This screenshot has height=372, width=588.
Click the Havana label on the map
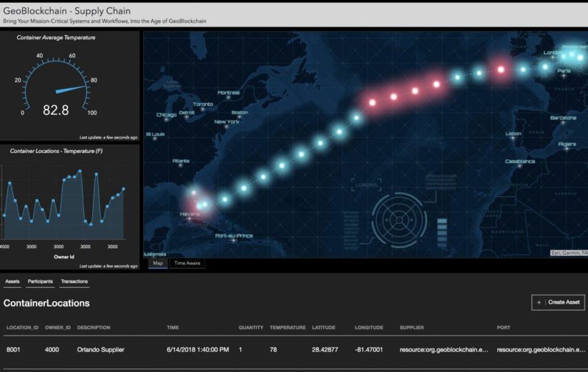coord(189,214)
